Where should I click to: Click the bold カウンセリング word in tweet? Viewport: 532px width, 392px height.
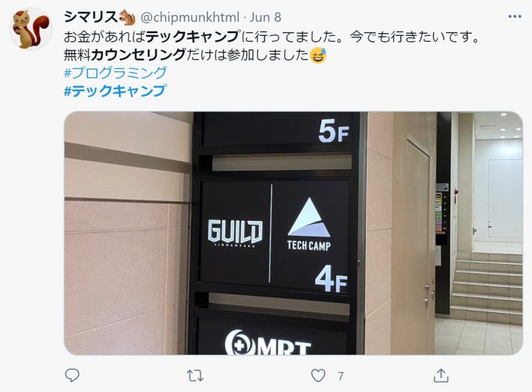pyautogui.click(x=138, y=54)
